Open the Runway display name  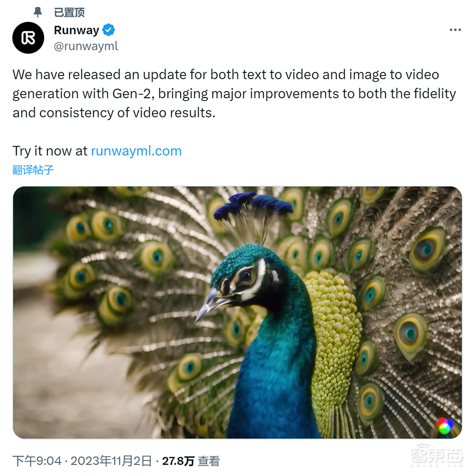pos(77,30)
